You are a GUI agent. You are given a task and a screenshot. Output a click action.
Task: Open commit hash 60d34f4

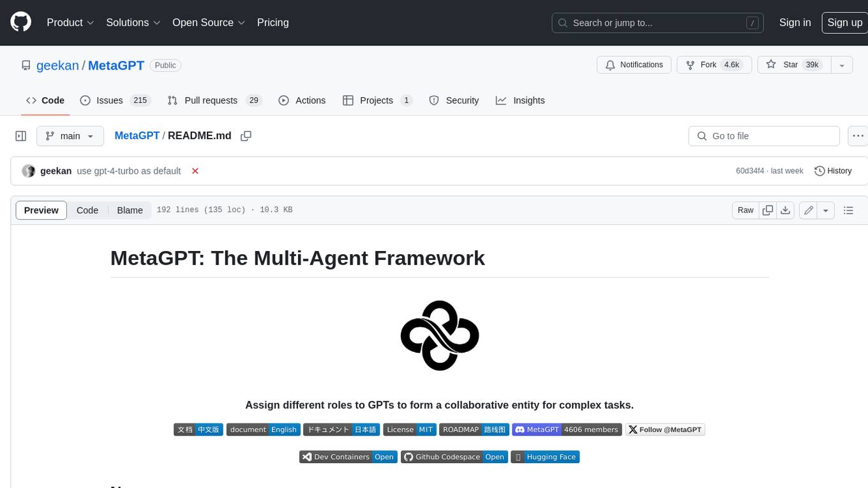point(750,171)
